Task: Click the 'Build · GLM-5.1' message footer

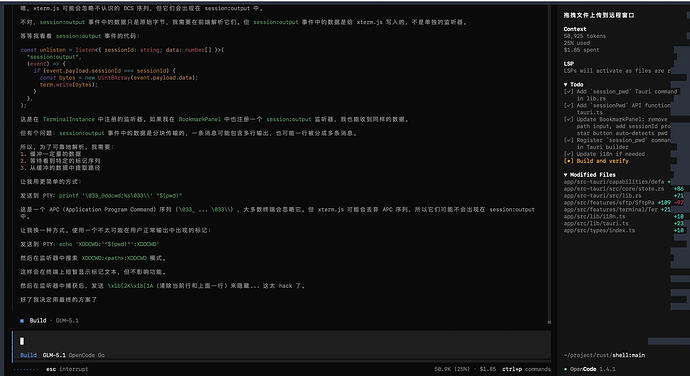Action: tap(49, 321)
